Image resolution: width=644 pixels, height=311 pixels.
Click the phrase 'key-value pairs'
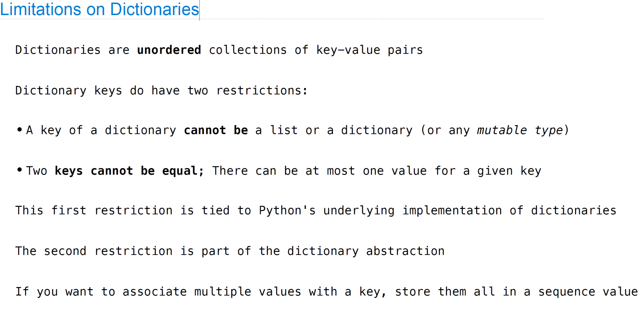click(x=369, y=50)
